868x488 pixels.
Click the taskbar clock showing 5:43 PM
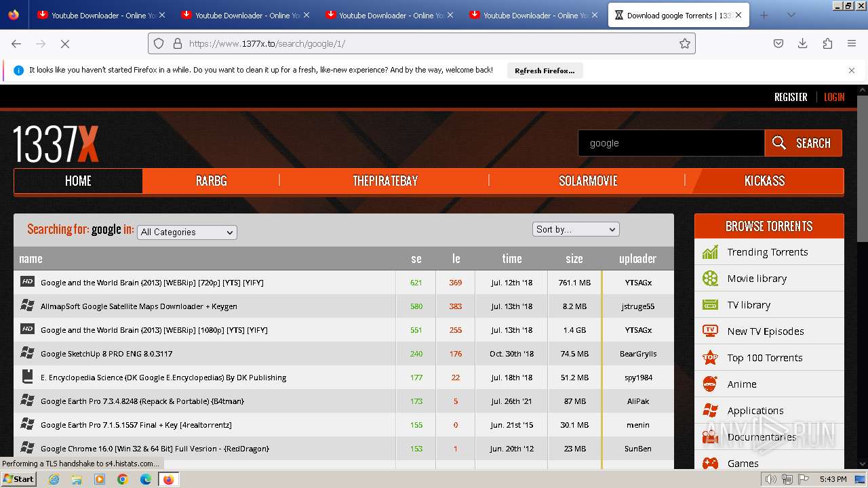(x=833, y=479)
